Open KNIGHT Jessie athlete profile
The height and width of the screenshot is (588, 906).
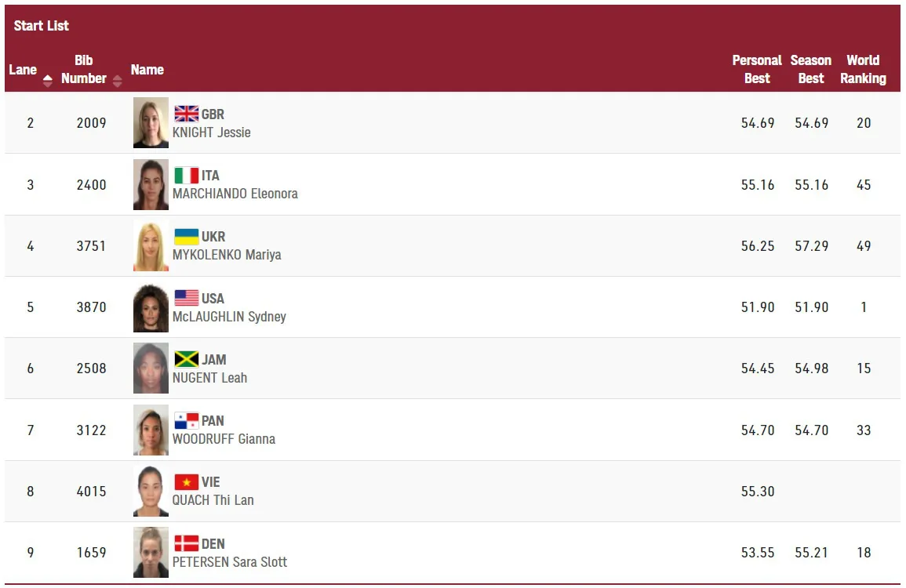click(212, 132)
